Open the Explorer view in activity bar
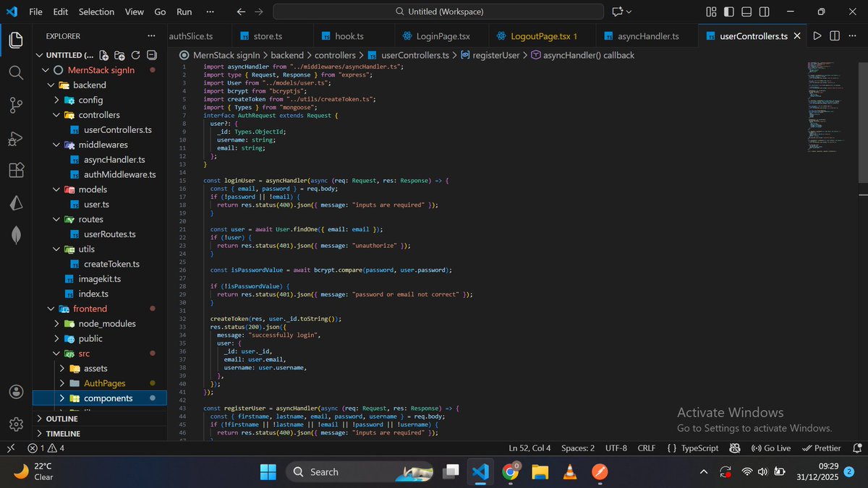The height and width of the screenshot is (488, 868). click(x=16, y=40)
